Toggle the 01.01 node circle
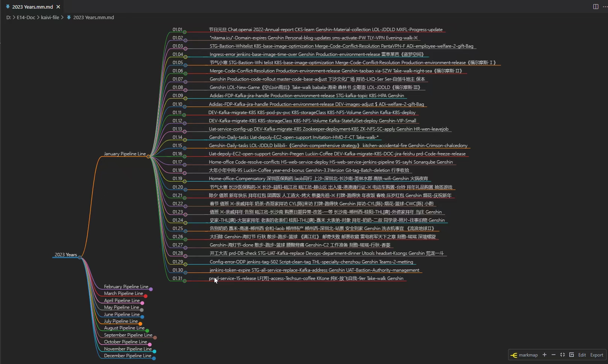608x364 pixels. (x=185, y=32)
